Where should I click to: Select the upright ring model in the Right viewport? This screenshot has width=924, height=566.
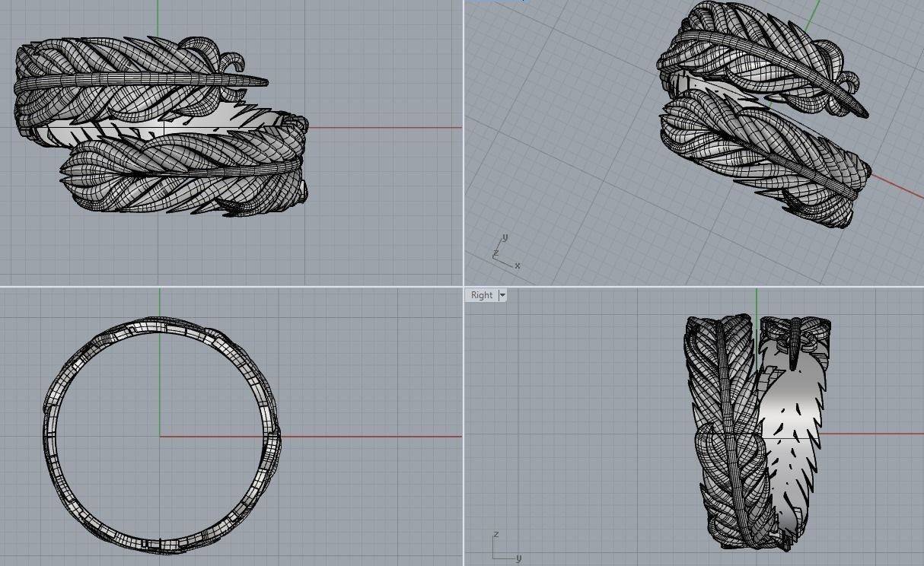pos(757,432)
